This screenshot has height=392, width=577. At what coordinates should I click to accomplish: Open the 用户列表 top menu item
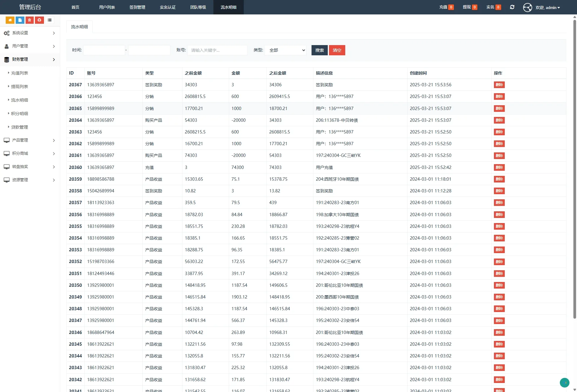(107, 7)
